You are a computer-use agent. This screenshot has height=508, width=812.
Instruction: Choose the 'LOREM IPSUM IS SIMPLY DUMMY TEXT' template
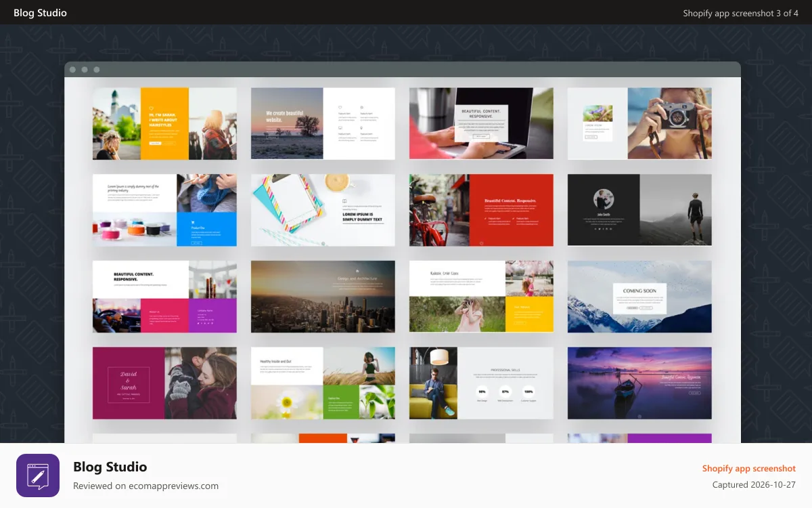coord(323,210)
